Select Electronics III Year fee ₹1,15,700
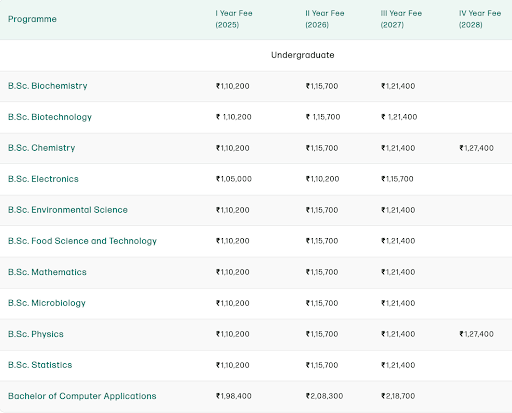 [x=397, y=179]
